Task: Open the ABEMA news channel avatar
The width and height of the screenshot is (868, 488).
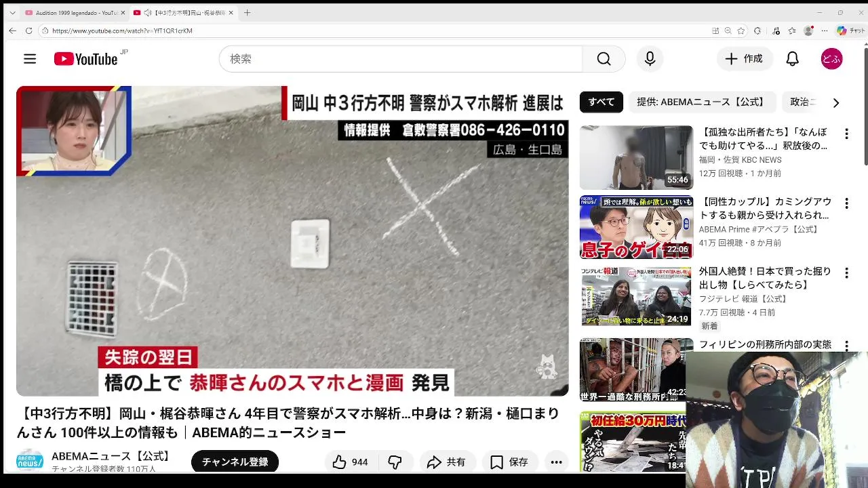Action: coord(30,462)
